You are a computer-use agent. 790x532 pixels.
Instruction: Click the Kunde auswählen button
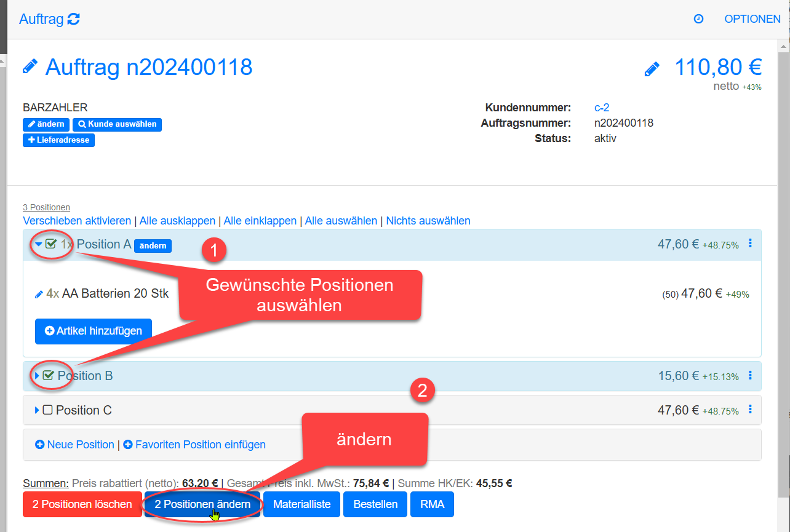click(x=117, y=124)
